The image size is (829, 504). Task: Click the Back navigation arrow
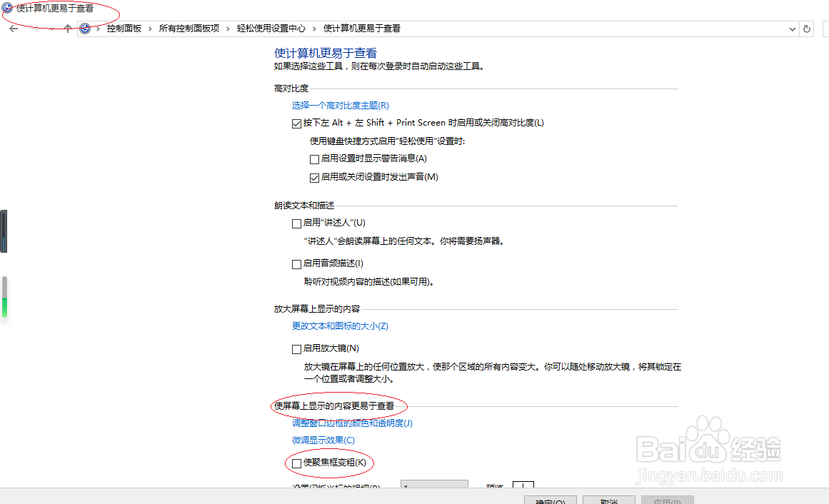point(12,29)
